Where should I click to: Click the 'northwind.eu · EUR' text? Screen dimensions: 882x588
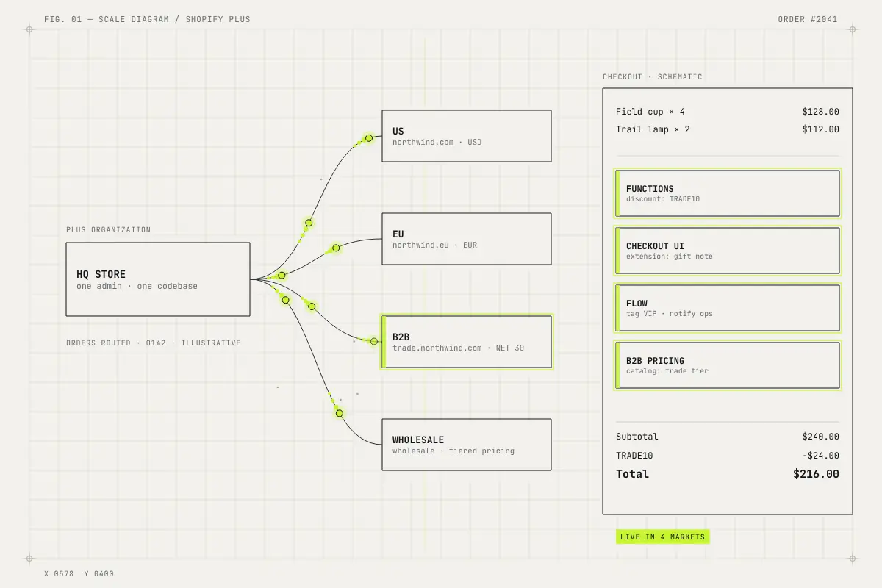point(434,245)
